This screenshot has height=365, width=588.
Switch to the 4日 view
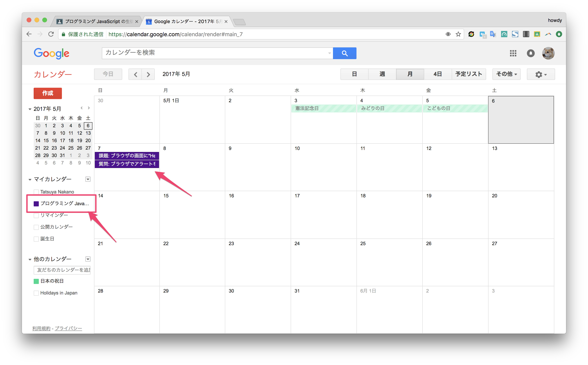pyautogui.click(x=438, y=74)
